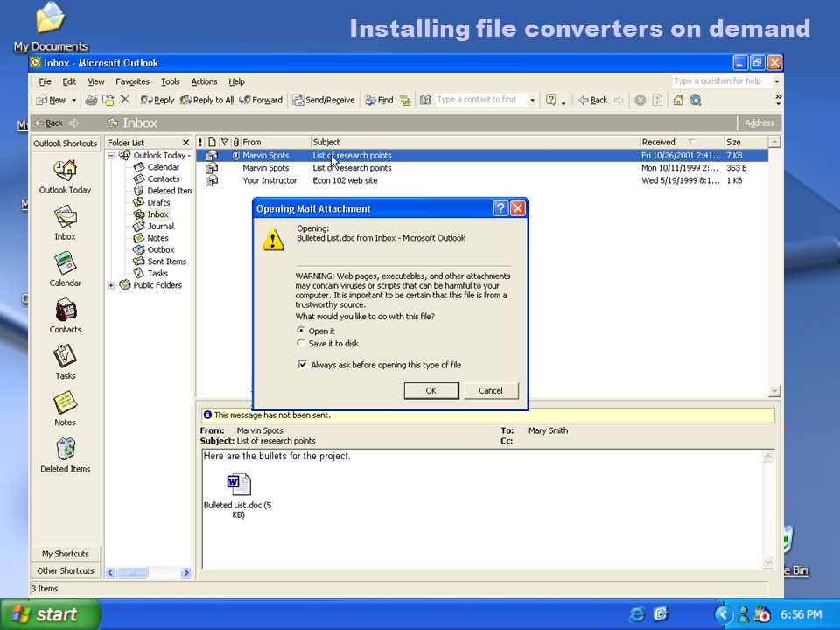The width and height of the screenshot is (840, 630).
Task: Sort messages by Received column header
Action: 681,142
